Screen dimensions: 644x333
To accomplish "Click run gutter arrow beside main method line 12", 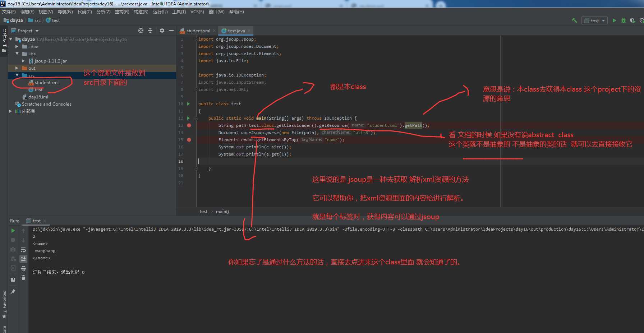I will (x=188, y=118).
